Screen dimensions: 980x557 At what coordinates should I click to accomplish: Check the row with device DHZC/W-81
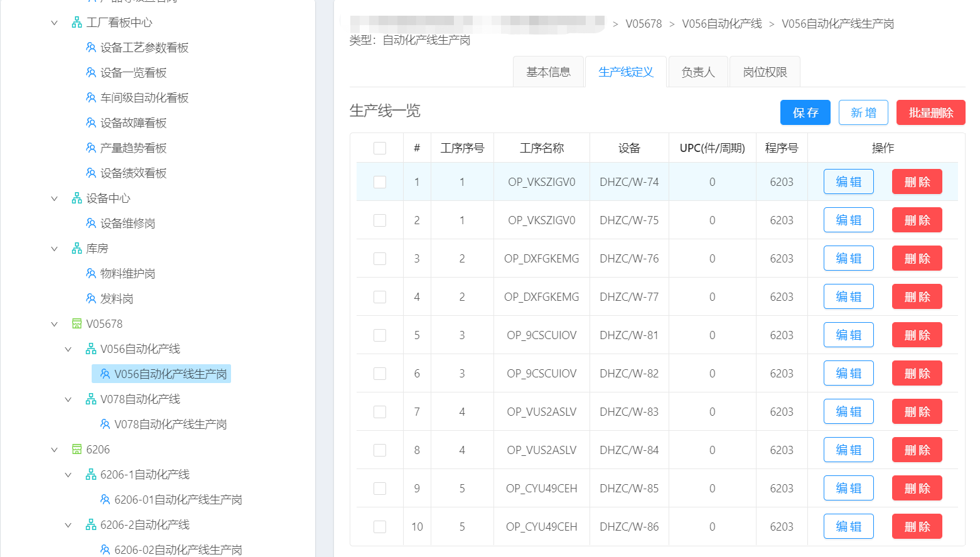380,335
